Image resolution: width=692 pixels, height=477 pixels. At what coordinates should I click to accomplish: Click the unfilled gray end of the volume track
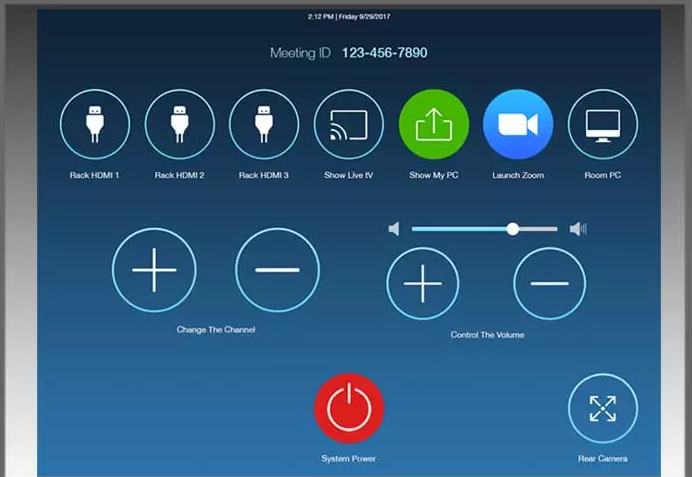pyautogui.click(x=538, y=229)
